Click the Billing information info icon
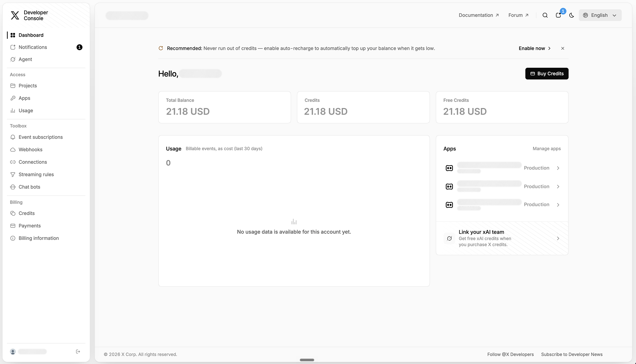The image size is (636, 364). (x=13, y=238)
